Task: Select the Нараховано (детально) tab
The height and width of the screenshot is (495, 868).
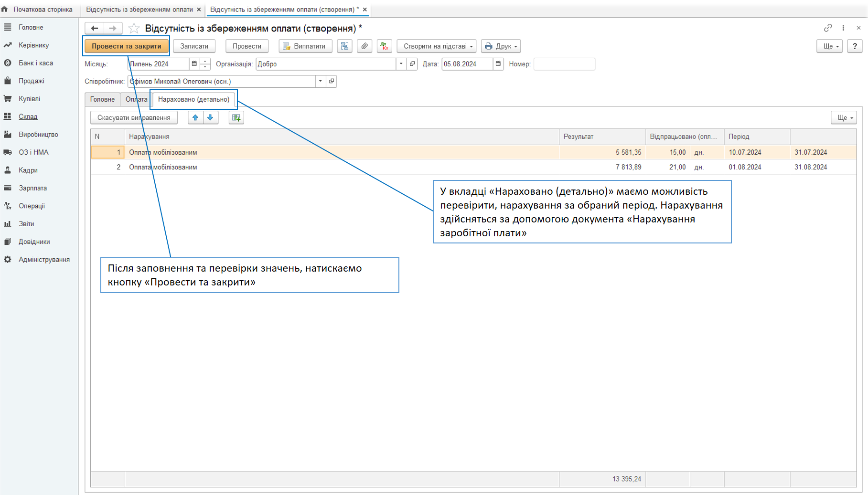Action: (193, 99)
